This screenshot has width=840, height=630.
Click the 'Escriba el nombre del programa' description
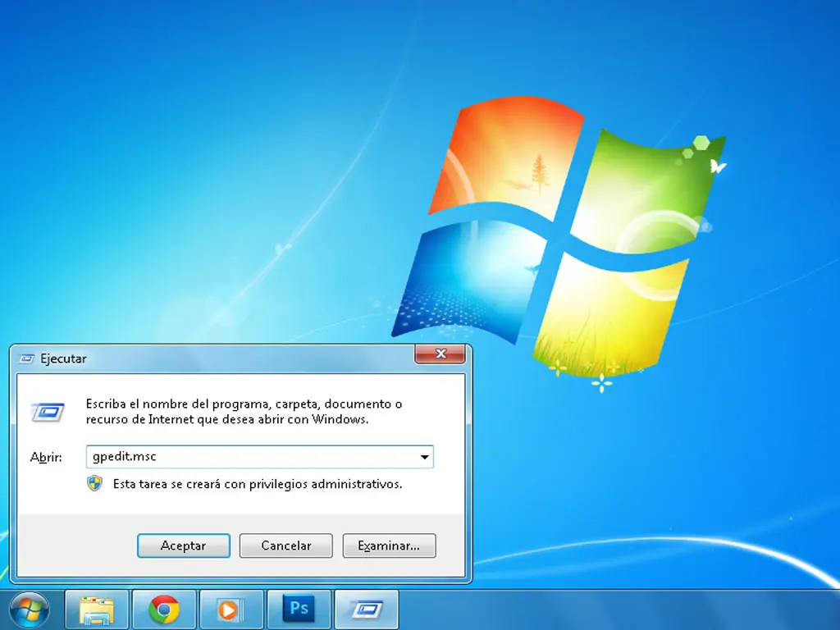[x=244, y=412]
